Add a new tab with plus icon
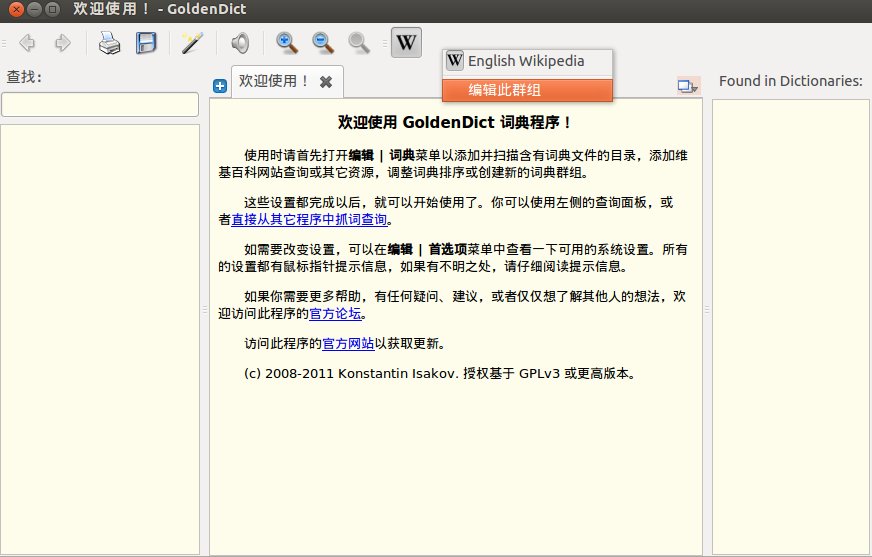This screenshot has width=872, height=557. [220, 86]
